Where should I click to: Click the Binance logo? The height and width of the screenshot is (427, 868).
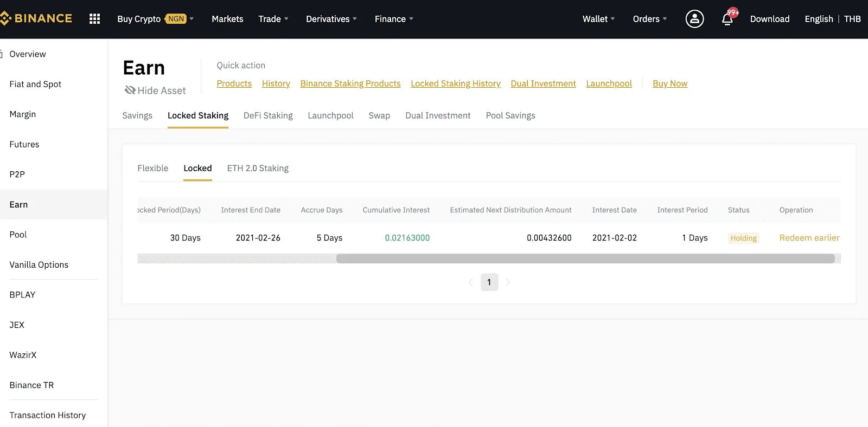(x=36, y=19)
